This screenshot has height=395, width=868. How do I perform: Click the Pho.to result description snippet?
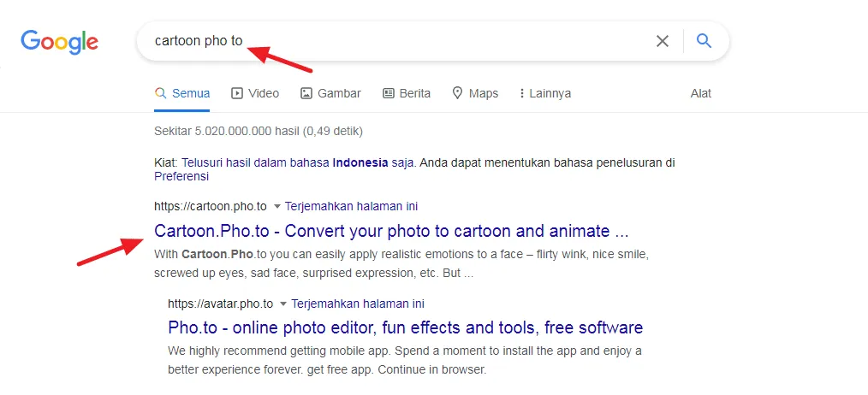click(x=405, y=360)
